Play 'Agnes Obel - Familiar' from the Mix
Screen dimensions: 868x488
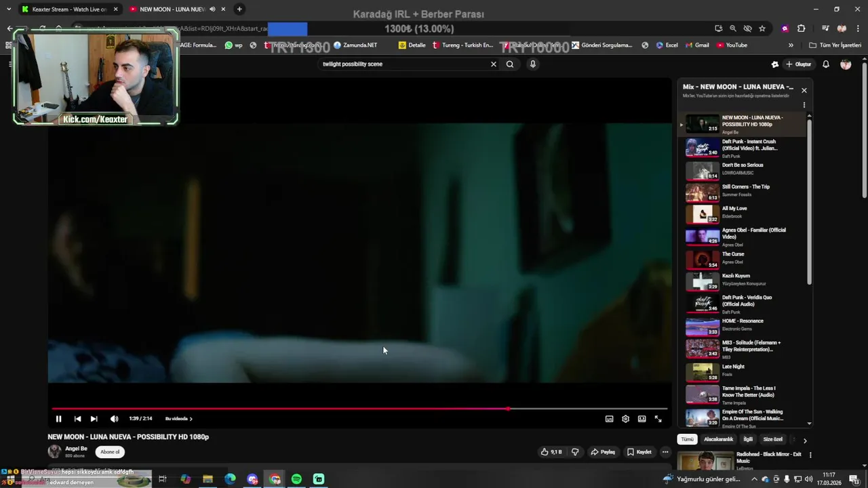744,237
